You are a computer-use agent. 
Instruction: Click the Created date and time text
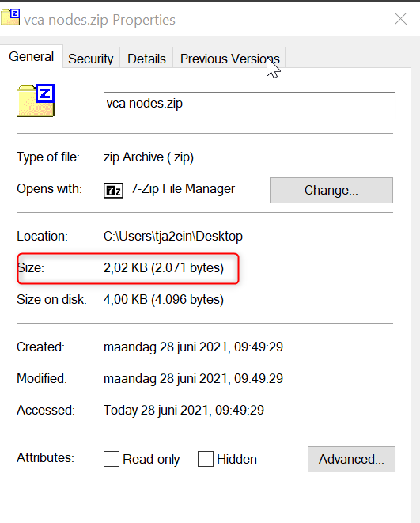pos(193,347)
